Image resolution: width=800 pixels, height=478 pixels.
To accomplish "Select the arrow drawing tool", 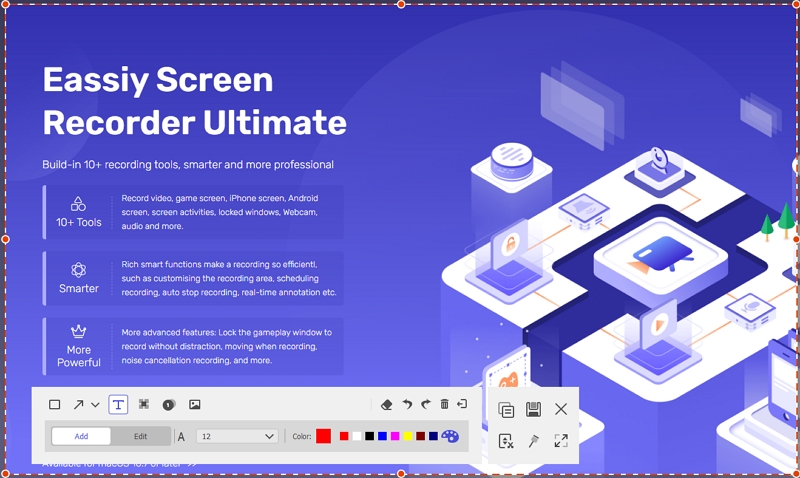I will click(x=78, y=405).
